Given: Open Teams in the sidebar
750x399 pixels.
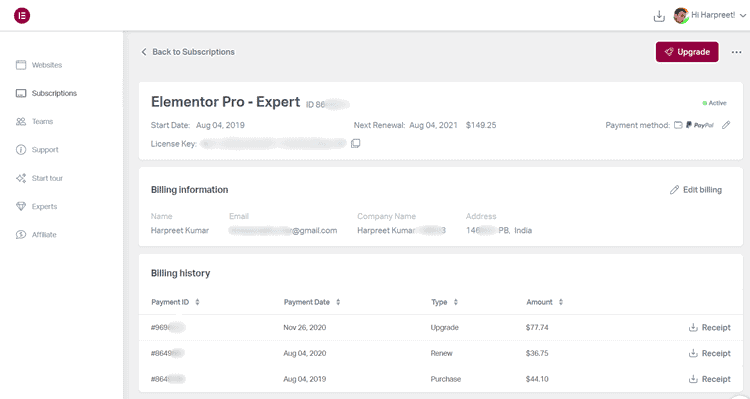Looking at the screenshot, I should click(34, 121).
